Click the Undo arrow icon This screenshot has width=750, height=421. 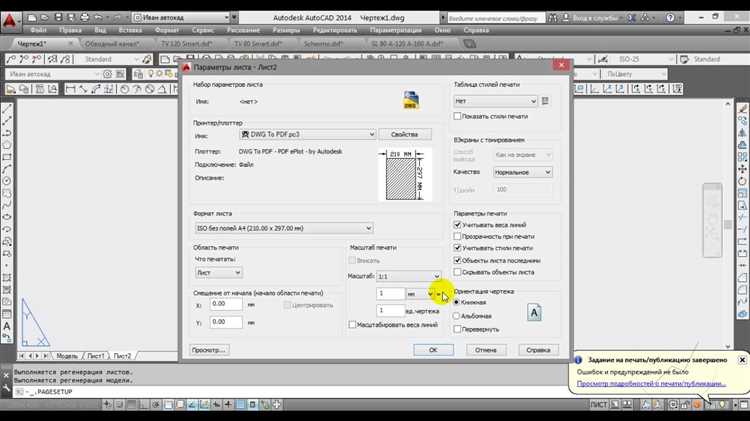[99, 18]
